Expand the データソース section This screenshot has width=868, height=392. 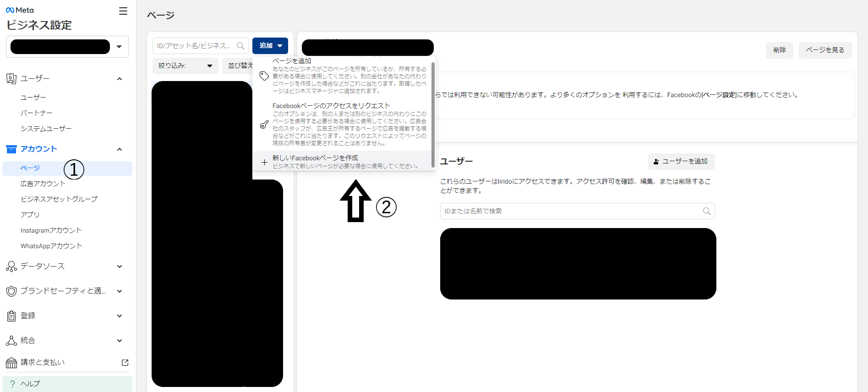point(120,267)
